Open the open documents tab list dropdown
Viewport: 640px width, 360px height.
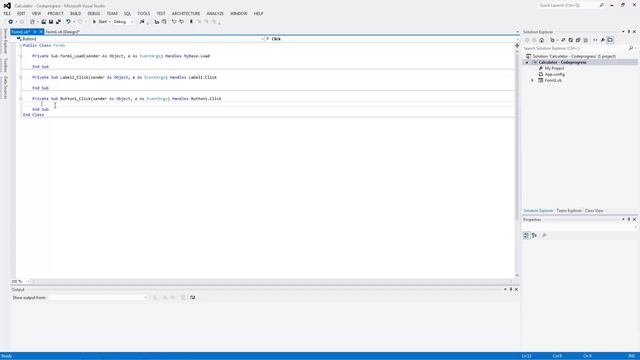coord(517,32)
